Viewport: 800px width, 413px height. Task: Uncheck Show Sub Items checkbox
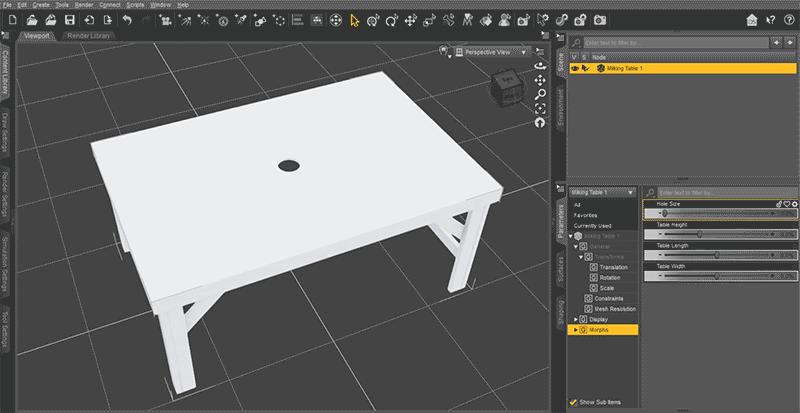pyautogui.click(x=573, y=402)
